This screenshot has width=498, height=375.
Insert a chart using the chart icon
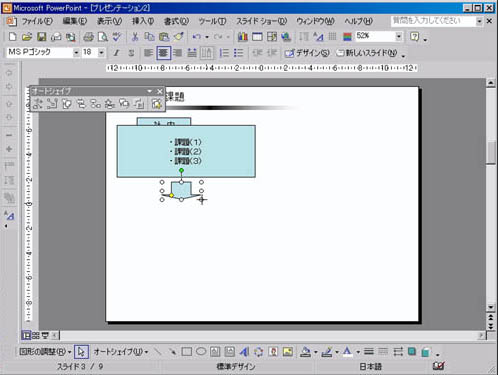(x=243, y=37)
